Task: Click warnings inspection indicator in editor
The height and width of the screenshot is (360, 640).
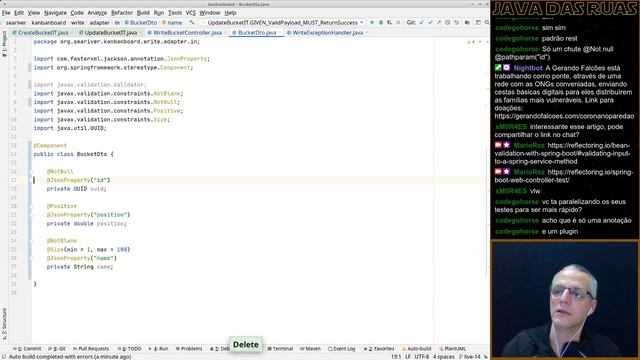Action: [x=471, y=42]
